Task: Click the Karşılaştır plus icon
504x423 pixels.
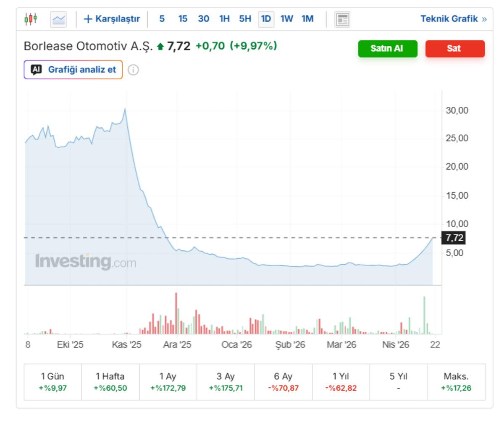Action: (x=88, y=19)
